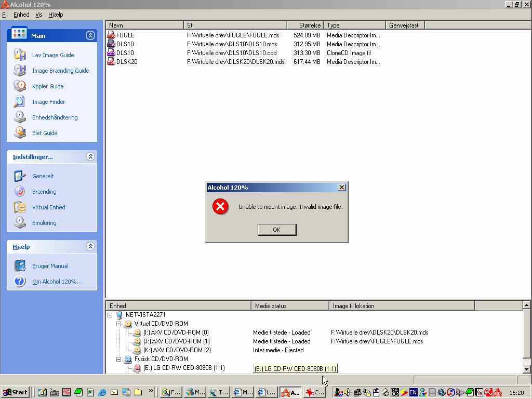The image size is (532, 399).
Task: Click the Brænding settings icon
Action: coord(20,191)
